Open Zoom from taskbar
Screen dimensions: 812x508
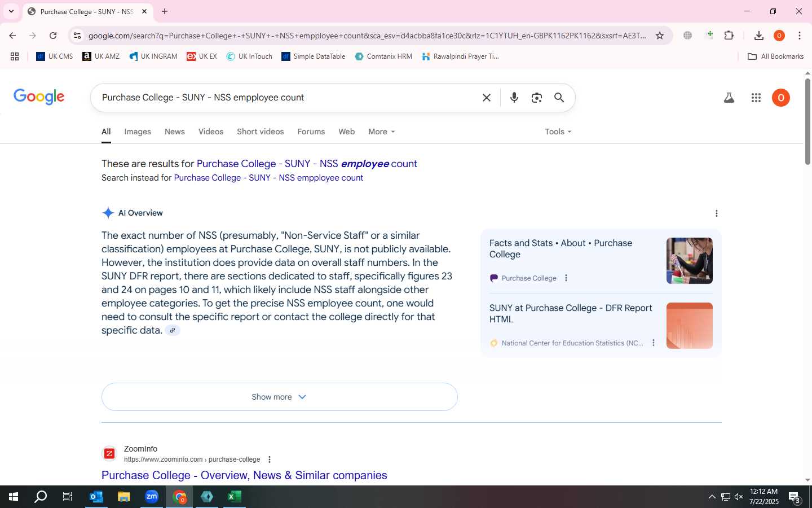[152, 497]
